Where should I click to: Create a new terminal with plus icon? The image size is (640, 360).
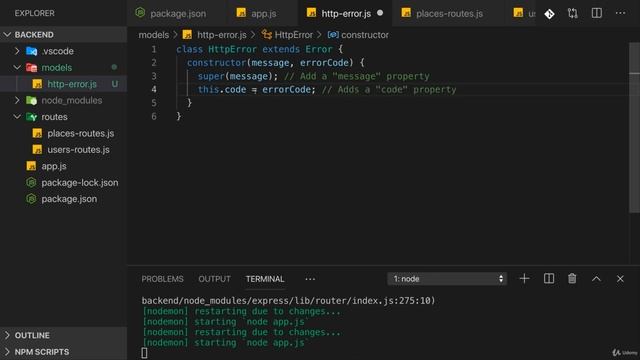(524, 279)
